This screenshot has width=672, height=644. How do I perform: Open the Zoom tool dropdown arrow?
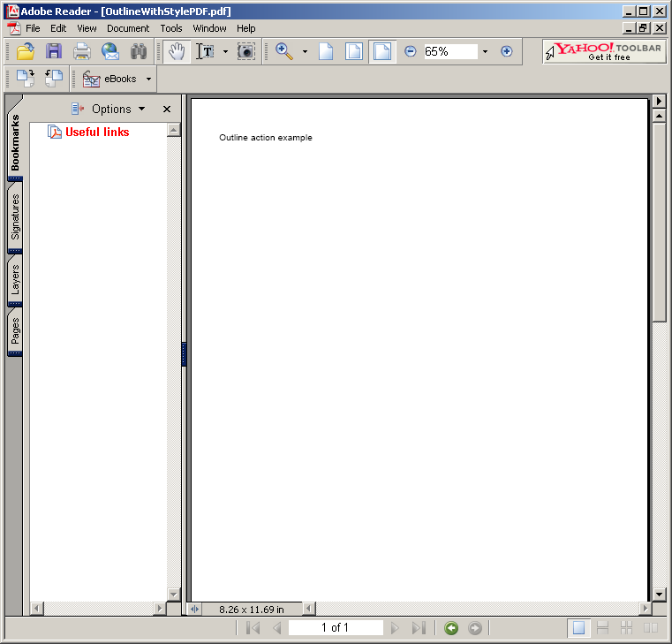point(305,51)
